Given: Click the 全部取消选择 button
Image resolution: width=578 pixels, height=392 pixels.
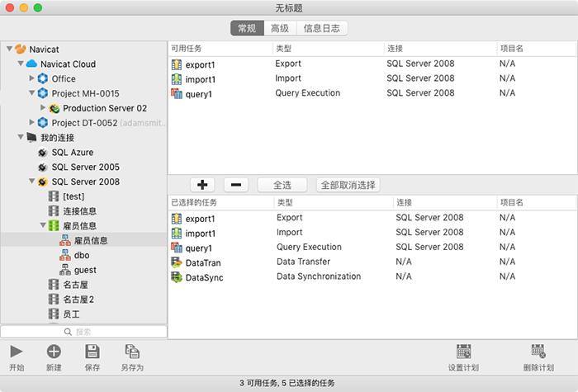Looking at the screenshot, I should point(348,185).
